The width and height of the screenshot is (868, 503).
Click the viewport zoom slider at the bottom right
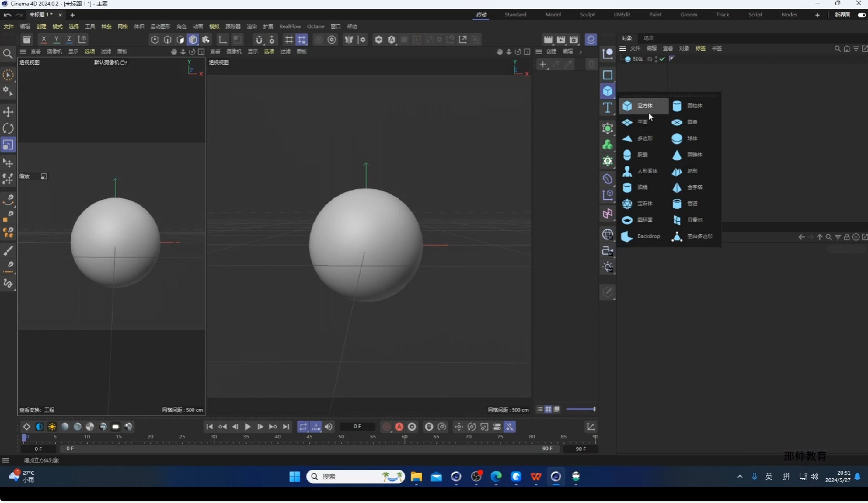tap(581, 410)
